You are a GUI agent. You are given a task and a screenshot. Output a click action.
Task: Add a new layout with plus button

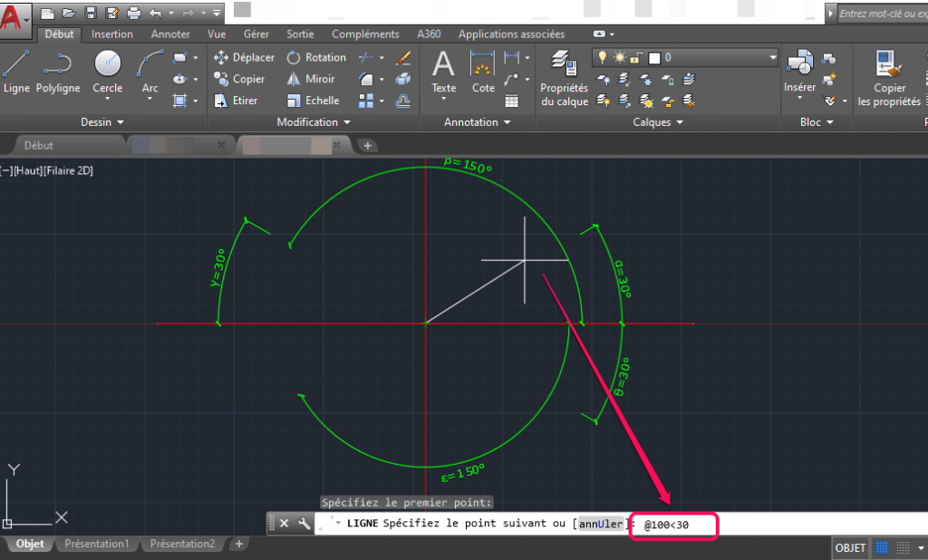[239, 544]
